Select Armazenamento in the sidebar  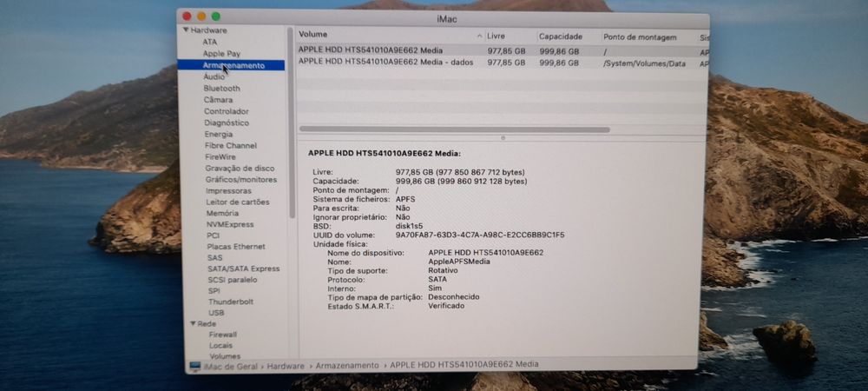pos(231,65)
